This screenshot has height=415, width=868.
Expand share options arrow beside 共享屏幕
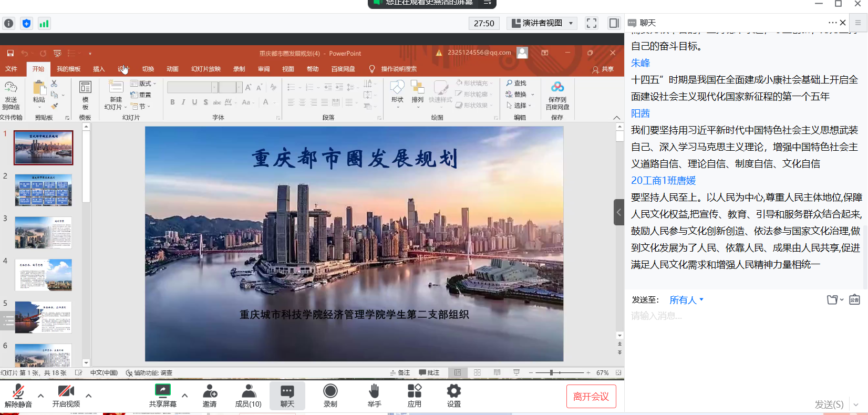click(184, 396)
